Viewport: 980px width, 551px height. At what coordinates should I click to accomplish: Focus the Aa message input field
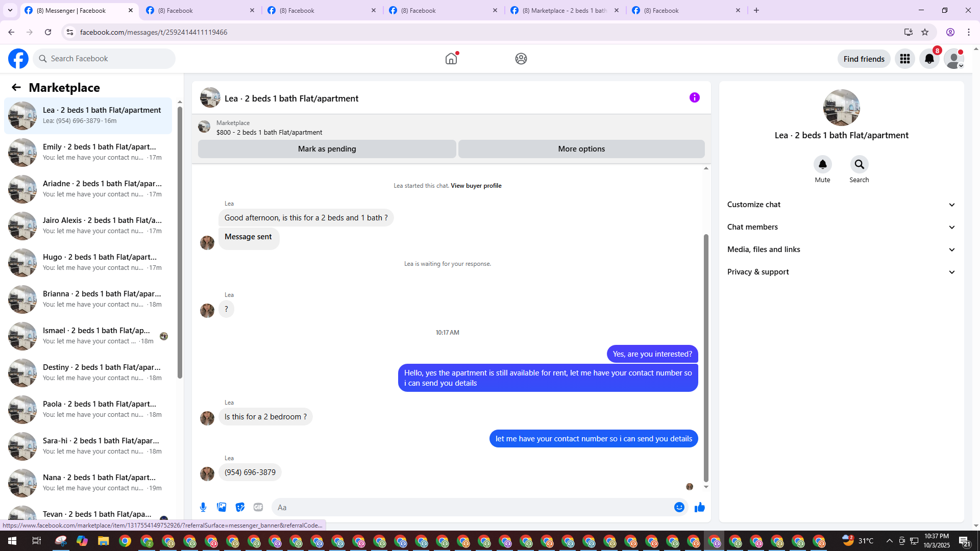pyautogui.click(x=472, y=507)
